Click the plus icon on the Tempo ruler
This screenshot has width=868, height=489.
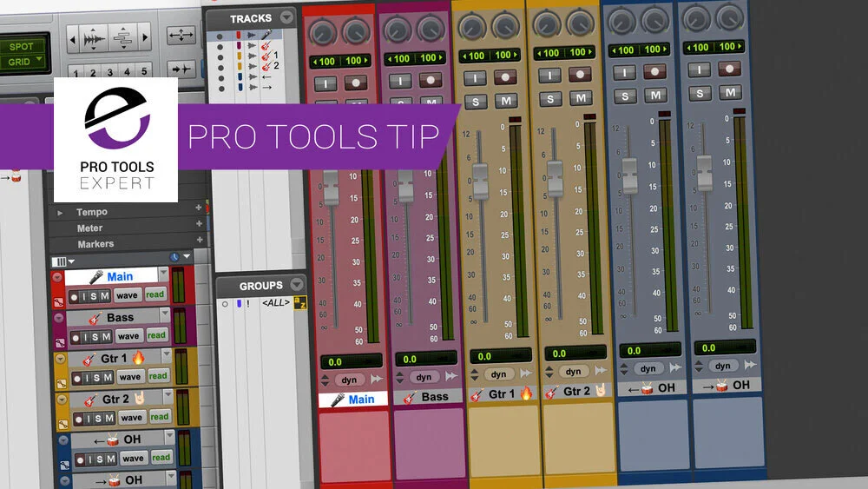coord(199,207)
